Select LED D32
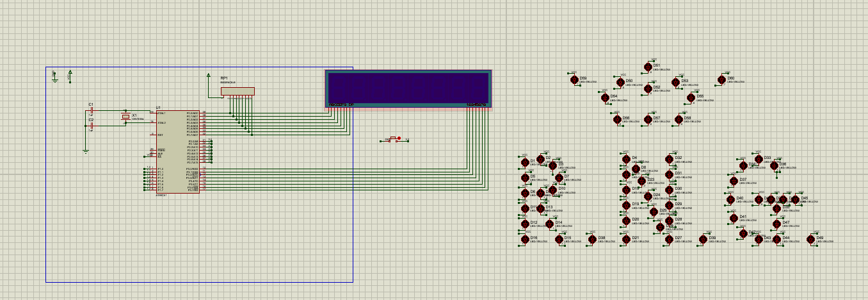The image size is (868, 300). (669, 159)
